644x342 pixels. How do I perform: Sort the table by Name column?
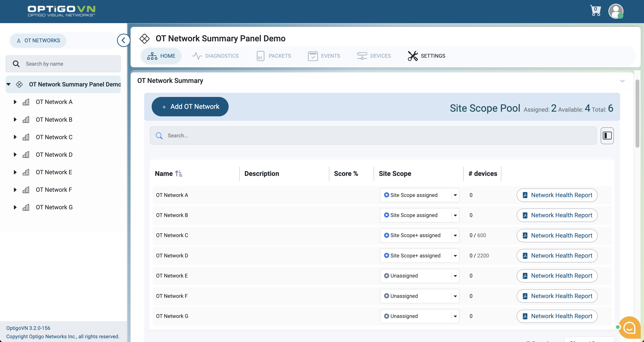coord(179,174)
